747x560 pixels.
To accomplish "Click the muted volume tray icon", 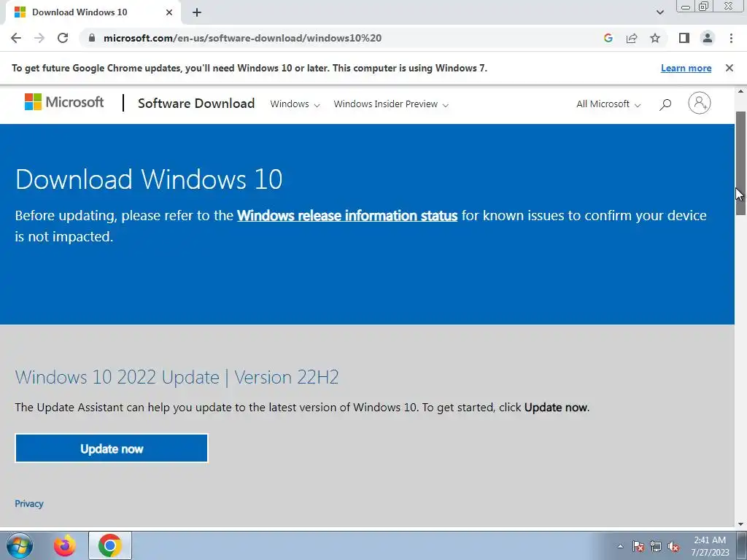I will point(673,546).
